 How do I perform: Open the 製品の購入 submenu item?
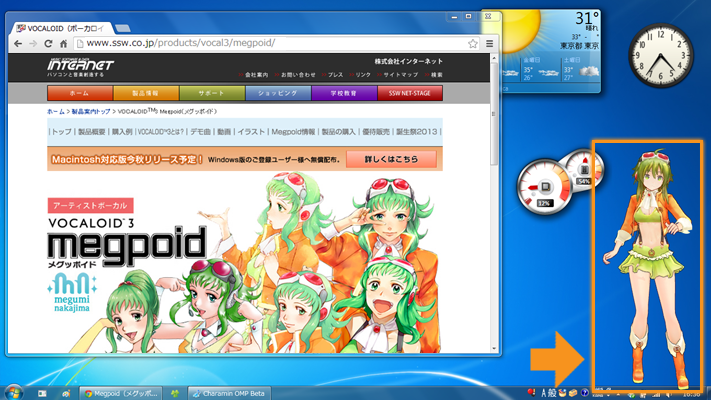tap(338, 132)
